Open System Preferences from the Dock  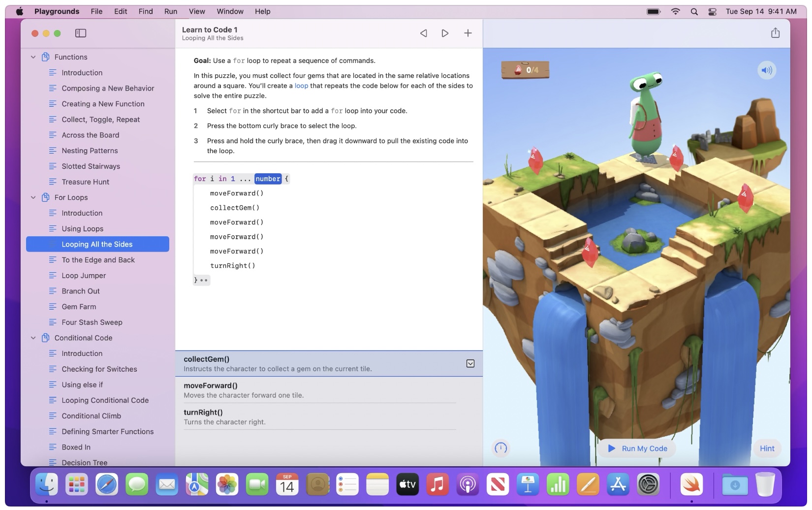pyautogui.click(x=648, y=485)
